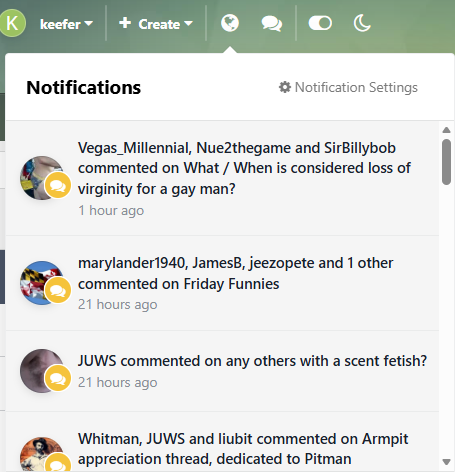Click comment badge on JUWS scent notification

pos(58,378)
